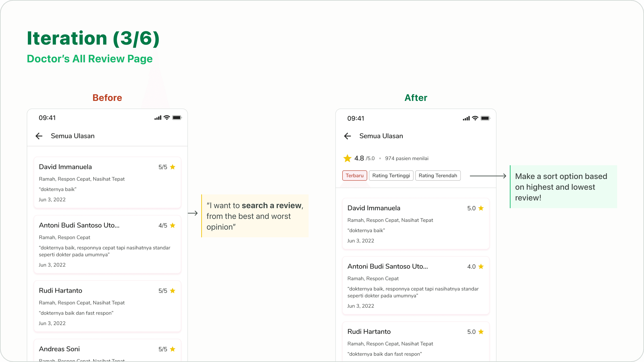The image size is (644, 362).
Task: Click wifi icon in After screen status bar
Action: pos(475,118)
